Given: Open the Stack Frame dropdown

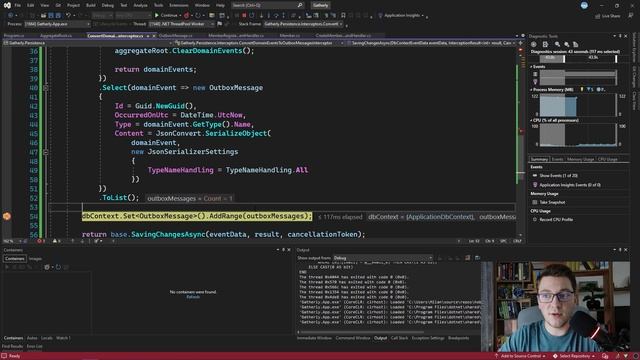Looking at the screenshot, I should pyautogui.click(x=303, y=24).
